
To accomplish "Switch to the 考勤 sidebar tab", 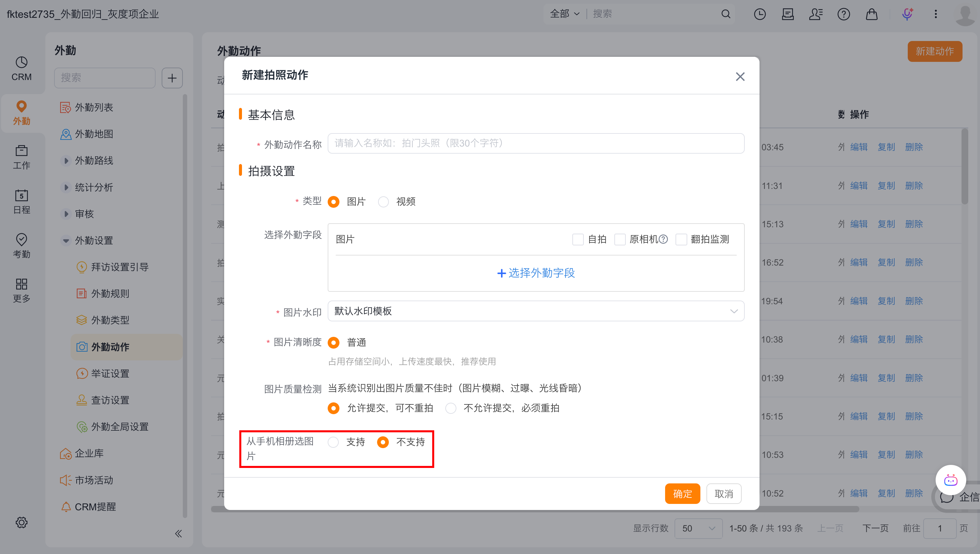I will [21, 245].
